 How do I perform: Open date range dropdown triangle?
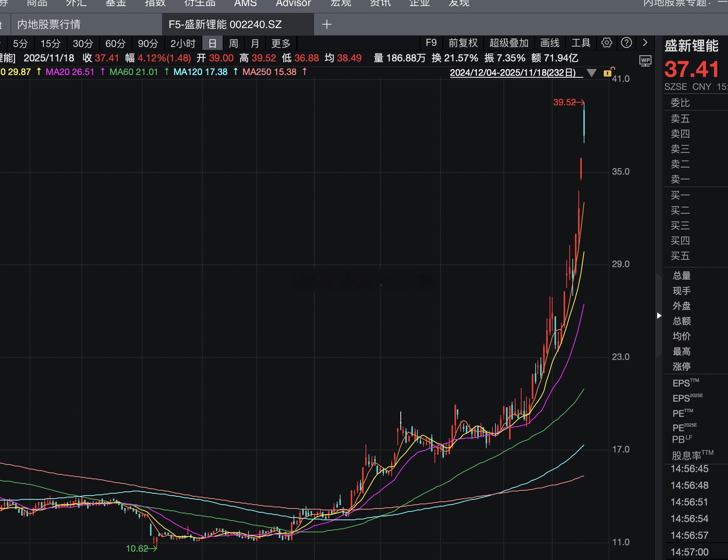click(591, 73)
